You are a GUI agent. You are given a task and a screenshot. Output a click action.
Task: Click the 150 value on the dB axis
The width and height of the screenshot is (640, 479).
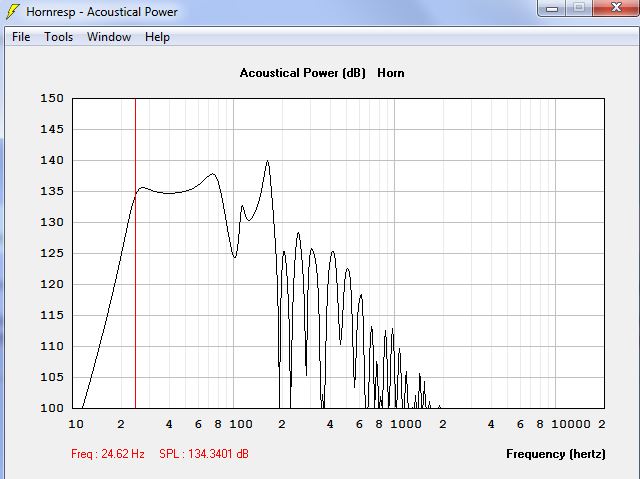click(52, 98)
